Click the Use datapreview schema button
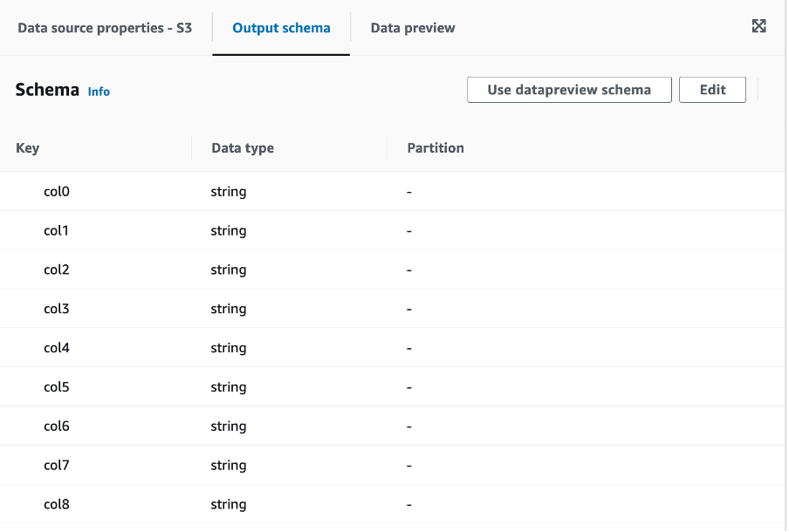789x532 pixels. tap(569, 90)
